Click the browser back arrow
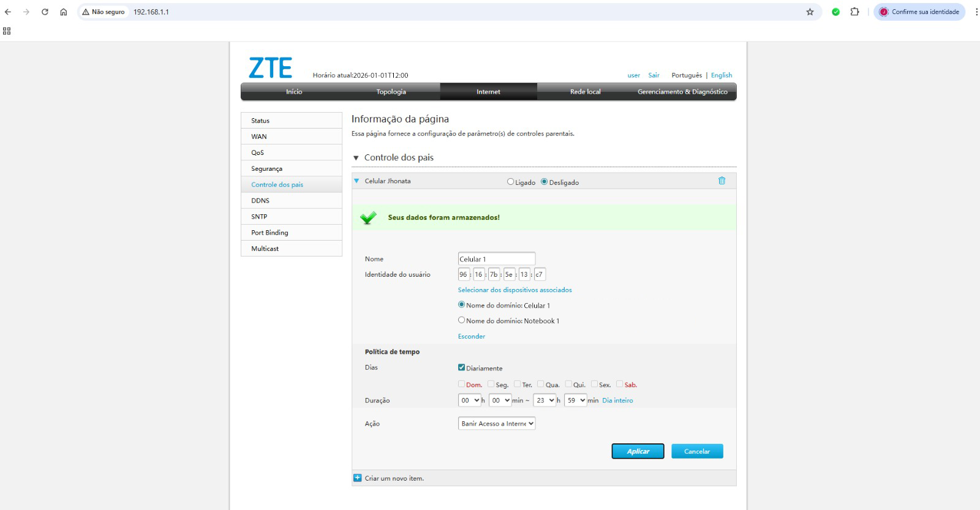Image resolution: width=980 pixels, height=510 pixels. [8, 12]
